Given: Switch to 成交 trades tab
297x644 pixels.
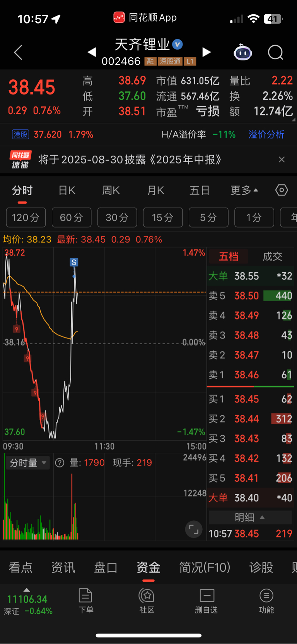Looking at the screenshot, I should (x=272, y=256).
